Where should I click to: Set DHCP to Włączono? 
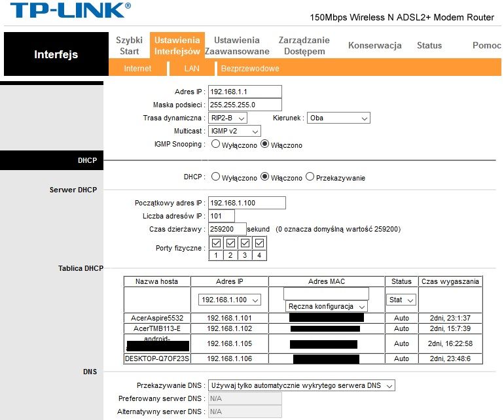pos(264,177)
